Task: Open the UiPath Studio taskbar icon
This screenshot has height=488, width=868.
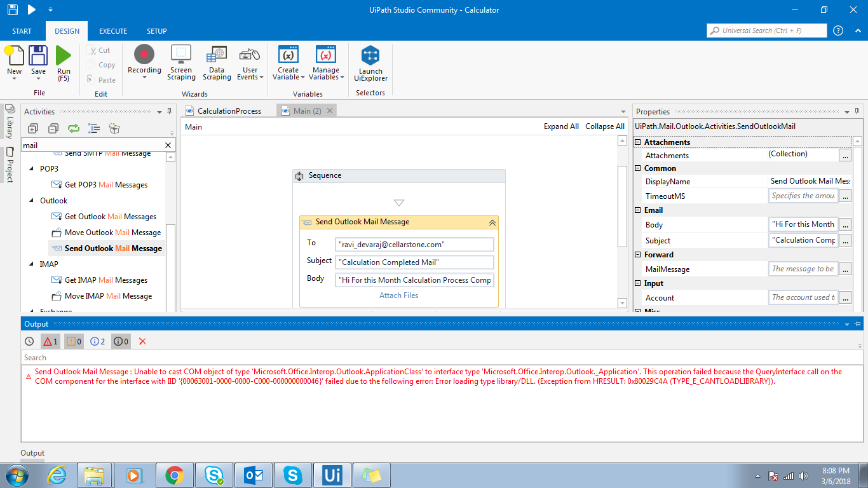Action: pyautogui.click(x=332, y=475)
